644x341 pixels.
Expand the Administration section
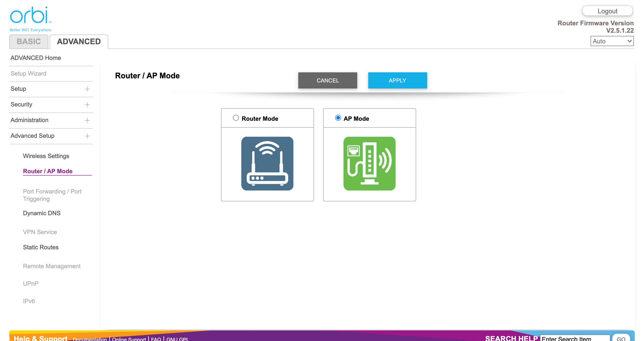tap(87, 120)
